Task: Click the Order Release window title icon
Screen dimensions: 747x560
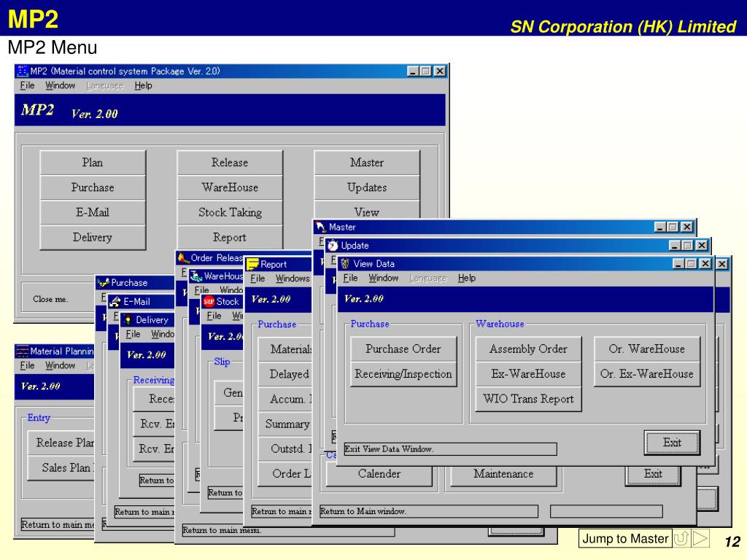Action: point(183,257)
